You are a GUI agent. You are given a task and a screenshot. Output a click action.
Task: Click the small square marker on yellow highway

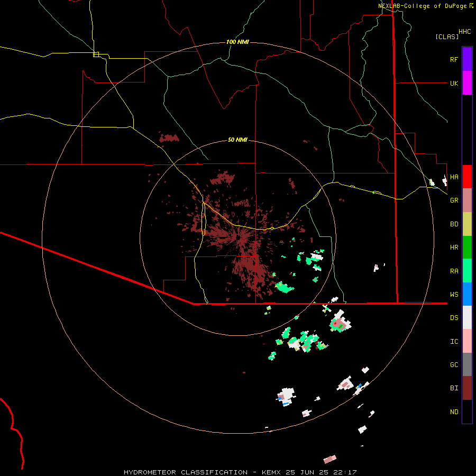96,54
